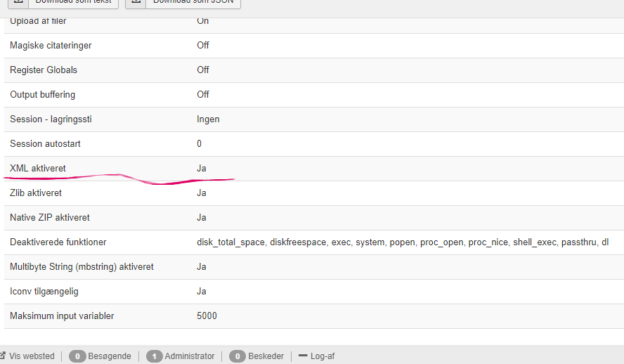The height and width of the screenshot is (364, 624).
Task: Click the 'Output buffering' Off value
Action: (203, 95)
